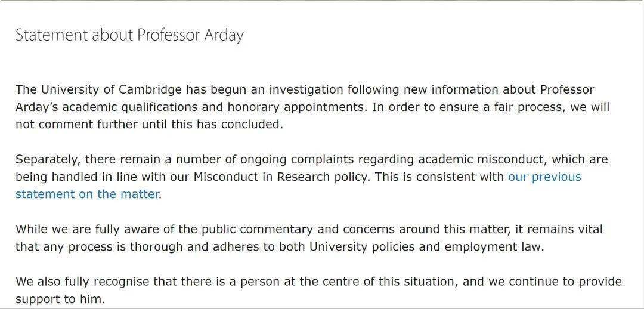Screen dimensions: 644x309
Task: Click paragraph starting "The University of Cambridge"
Action: point(312,107)
